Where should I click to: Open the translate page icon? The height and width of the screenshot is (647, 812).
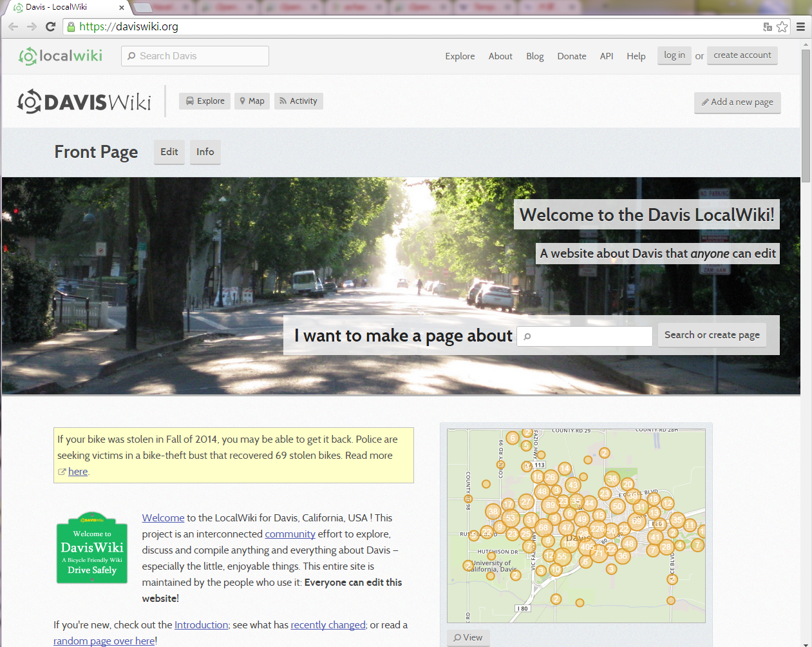coord(767,26)
